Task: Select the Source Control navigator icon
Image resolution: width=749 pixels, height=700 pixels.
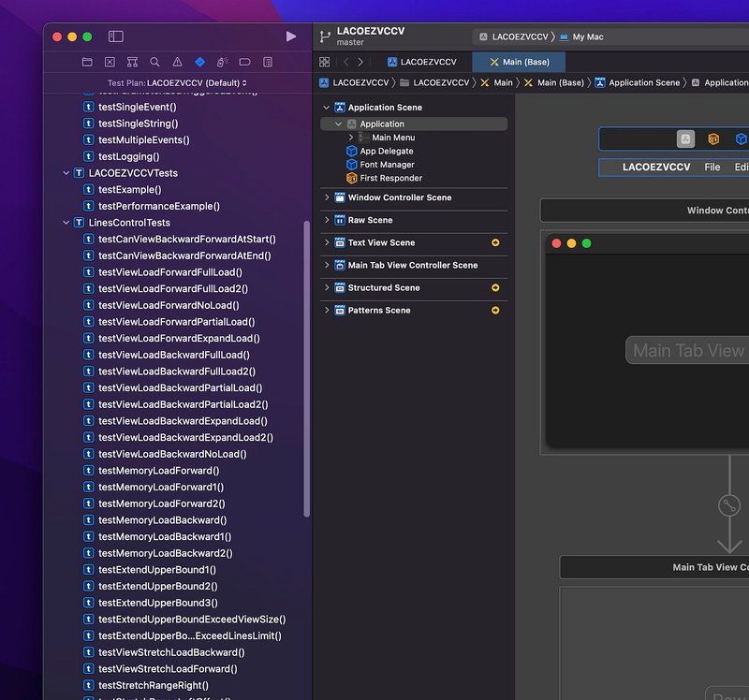Action: [110, 62]
